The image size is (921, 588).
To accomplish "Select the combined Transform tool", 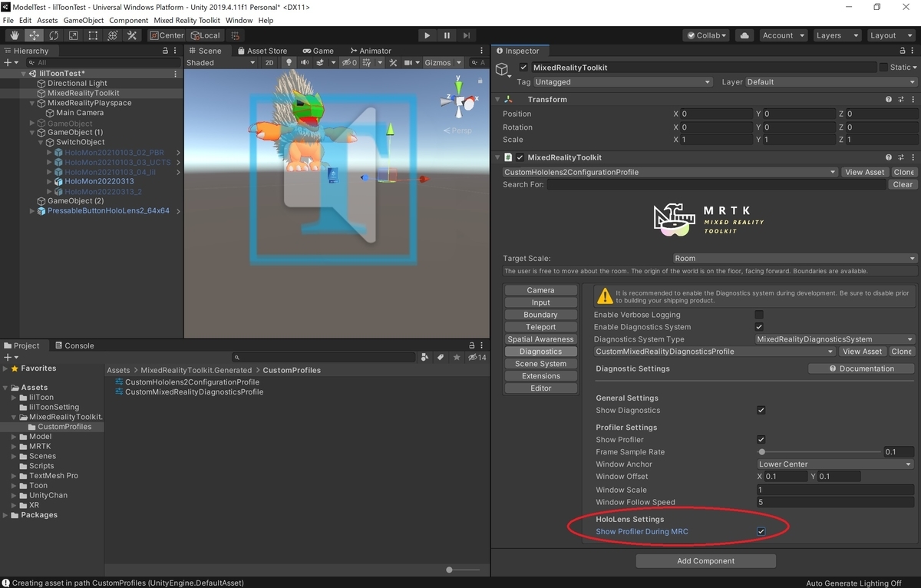I will click(x=112, y=35).
